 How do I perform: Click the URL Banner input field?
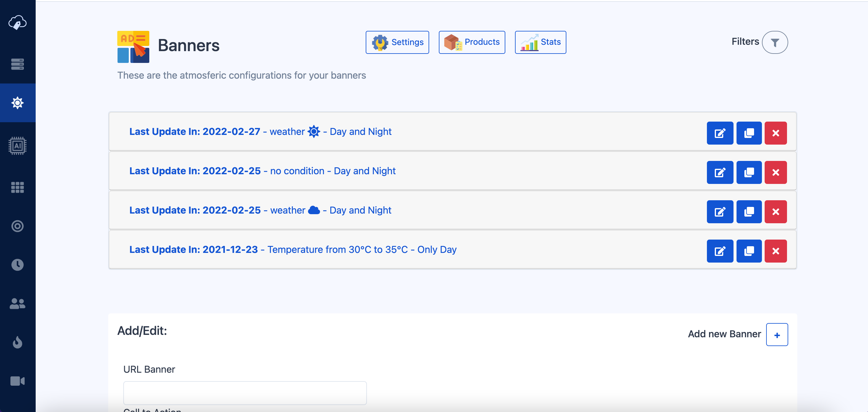(245, 393)
